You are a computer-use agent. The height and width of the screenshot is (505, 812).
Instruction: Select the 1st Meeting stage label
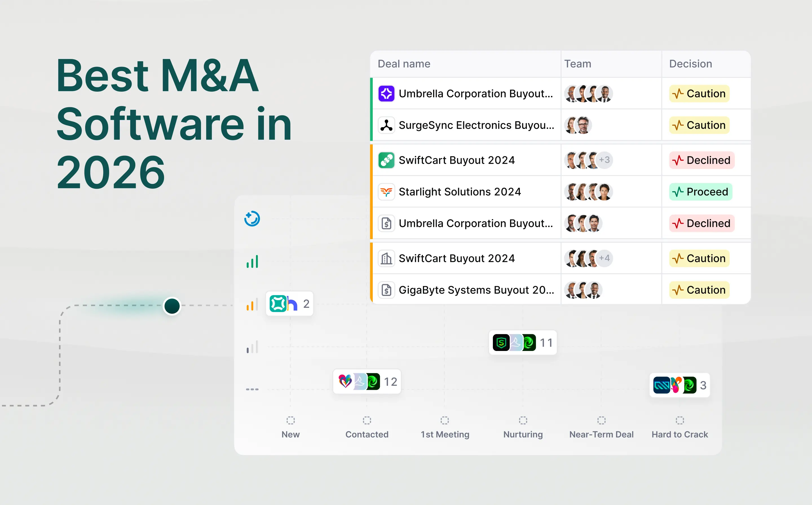tap(445, 434)
